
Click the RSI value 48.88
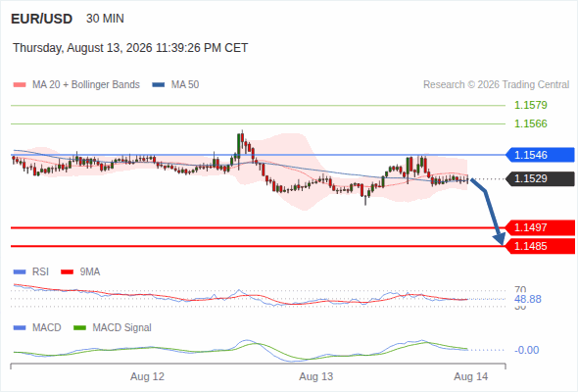click(528, 299)
